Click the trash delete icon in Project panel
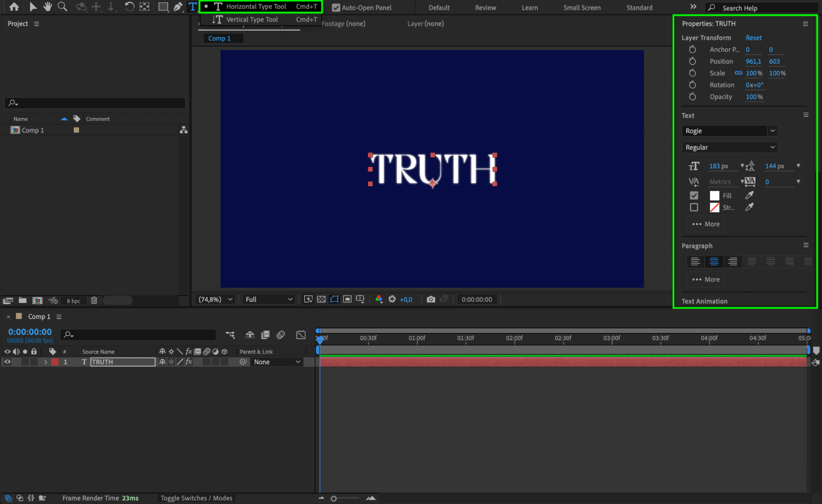The height and width of the screenshot is (504, 822). click(94, 301)
